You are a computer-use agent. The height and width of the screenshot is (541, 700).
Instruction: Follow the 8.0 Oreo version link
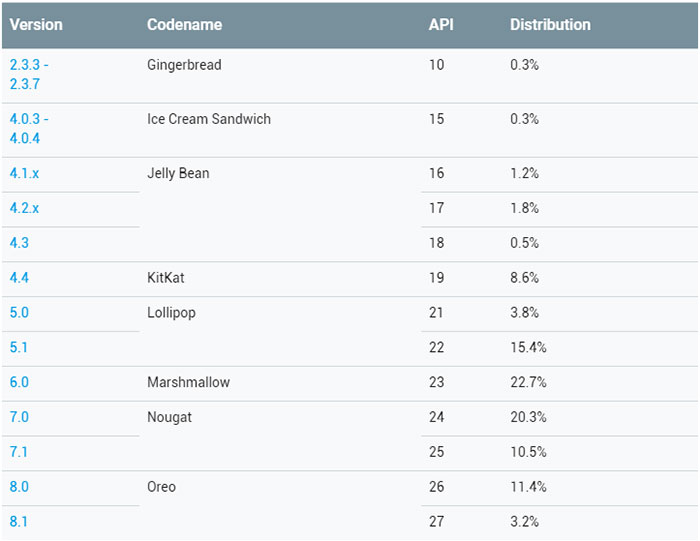[x=19, y=487]
